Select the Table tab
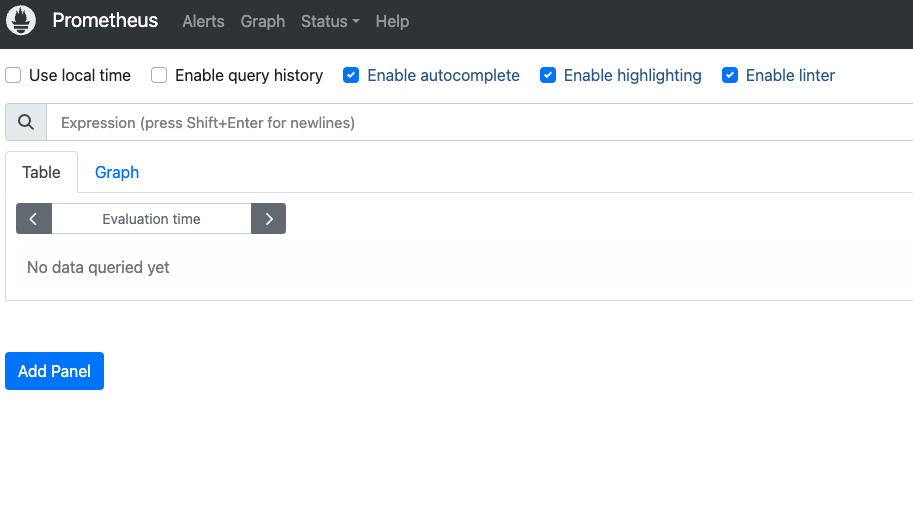Screen dimensions: 913x516 tap(41, 172)
